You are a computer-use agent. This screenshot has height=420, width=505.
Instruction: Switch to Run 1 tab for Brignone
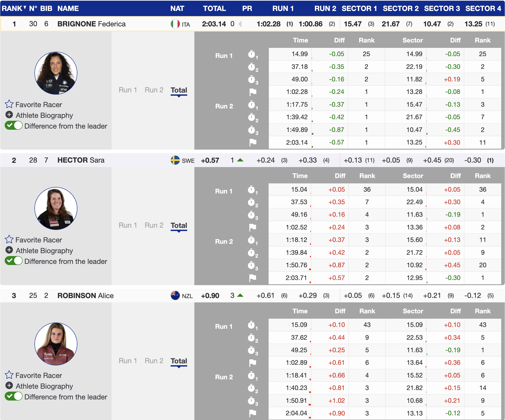tap(128, 90)
